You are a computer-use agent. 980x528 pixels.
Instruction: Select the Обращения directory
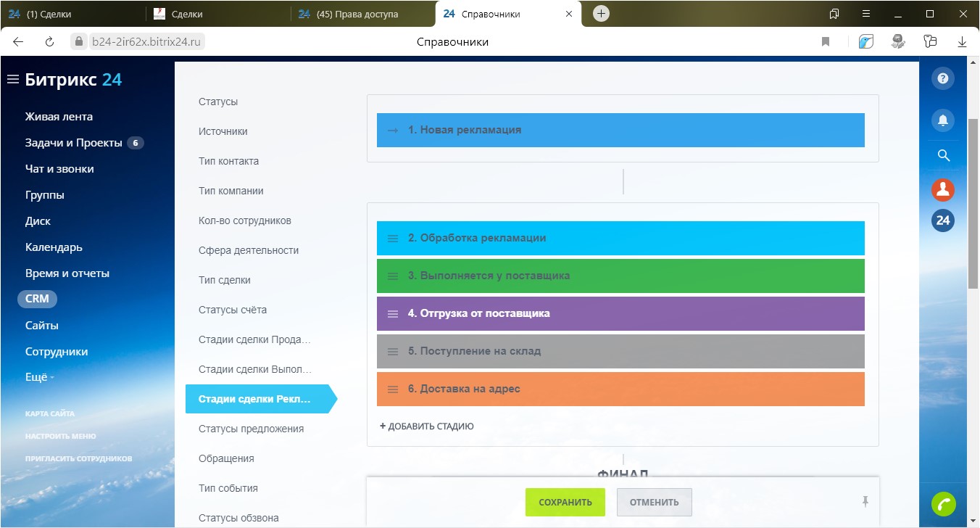pyautogui.click(x=226, y=458)
